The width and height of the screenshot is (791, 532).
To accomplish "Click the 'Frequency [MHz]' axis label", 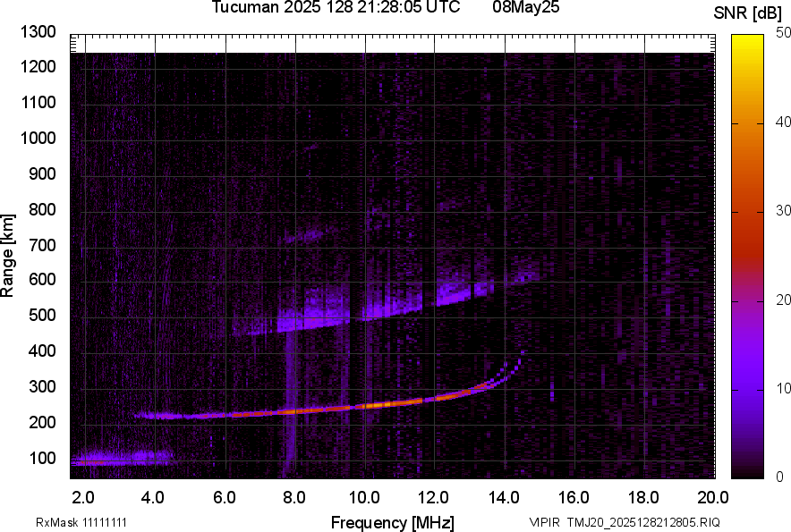I will click(393, 522).
